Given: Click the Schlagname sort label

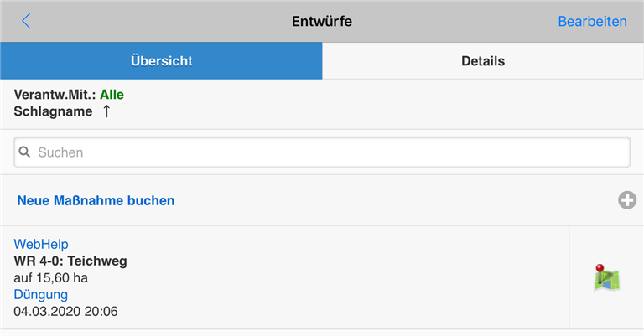Looking at the screenshot, I should [53, 111].
